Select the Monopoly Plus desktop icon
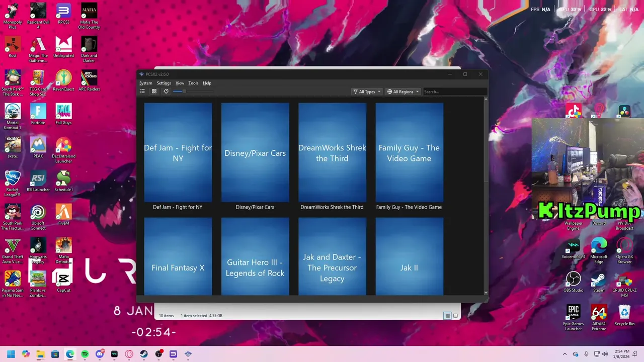This screenshot has width=644, height=362. pos(13,16)
